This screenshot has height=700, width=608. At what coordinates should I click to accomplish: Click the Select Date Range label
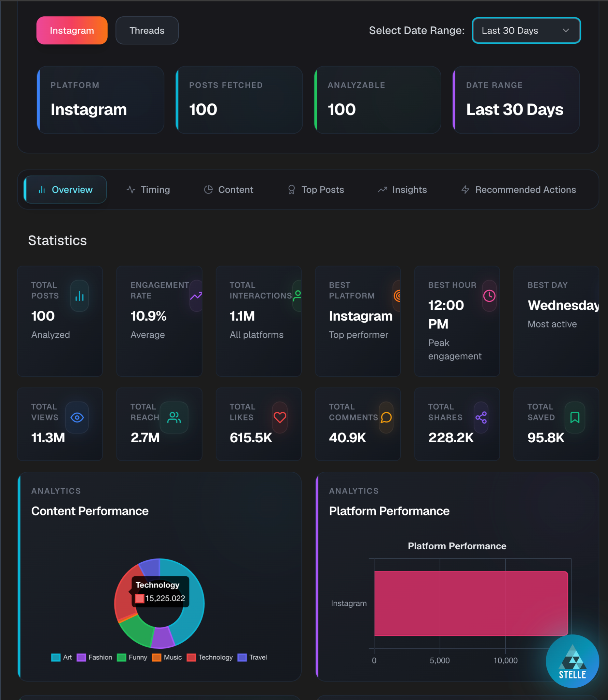[417, 30]
